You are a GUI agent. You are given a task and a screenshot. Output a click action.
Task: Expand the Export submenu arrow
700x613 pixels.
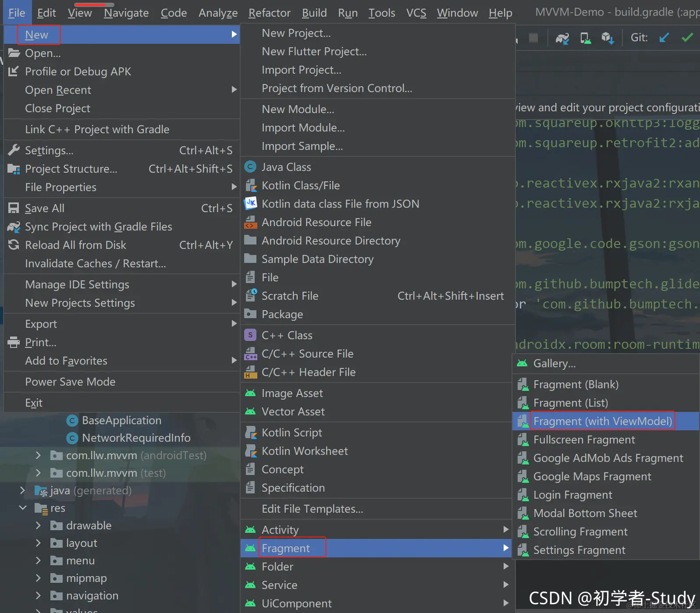tap(234, 323)
